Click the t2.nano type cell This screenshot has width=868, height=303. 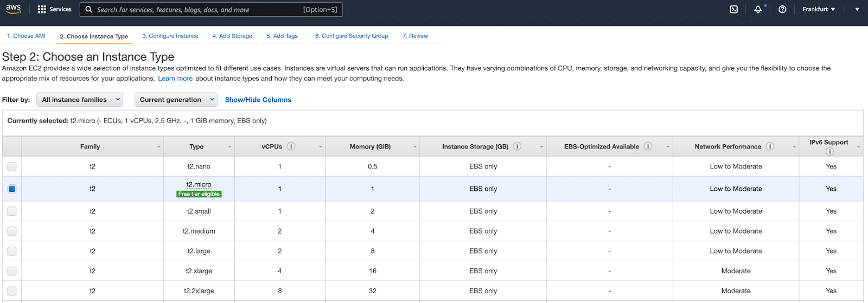199,166
